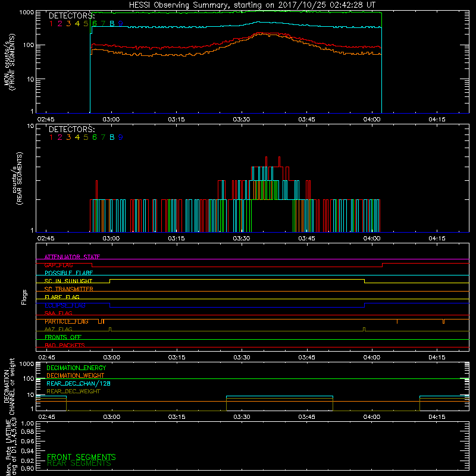Click the green detector number 6 in the rear segments legend

(x=95, y=137)
